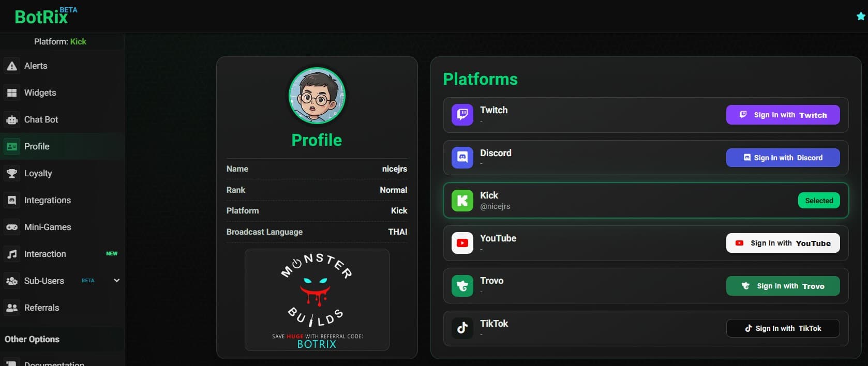
Task: Open the Documentation menu entry
Action: tap(62, 362)
